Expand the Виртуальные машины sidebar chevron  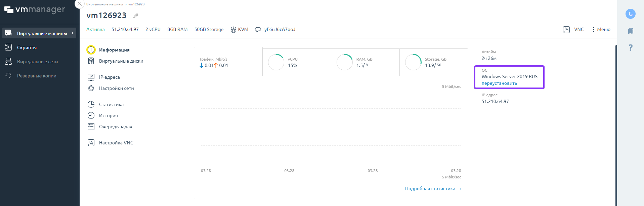click(72, 33)
